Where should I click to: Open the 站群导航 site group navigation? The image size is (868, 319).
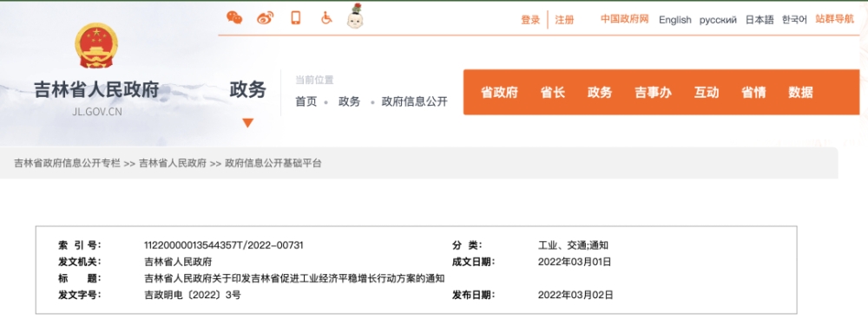click(835, 19)
